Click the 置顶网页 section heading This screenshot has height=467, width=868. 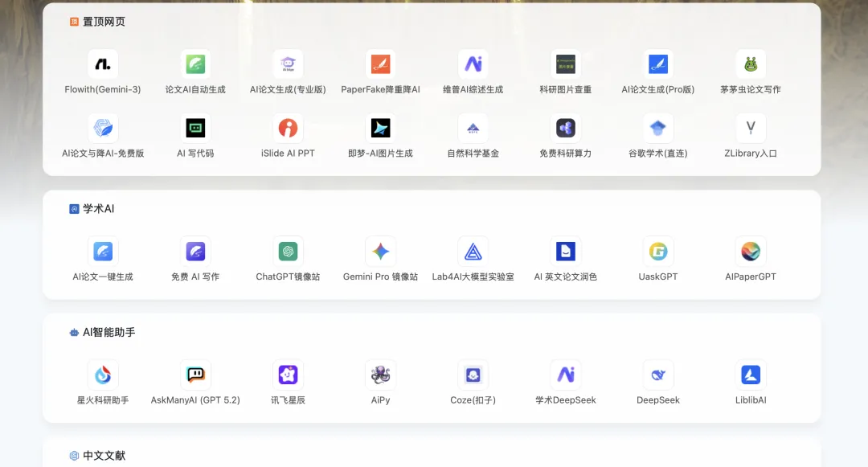pos(104,22)
